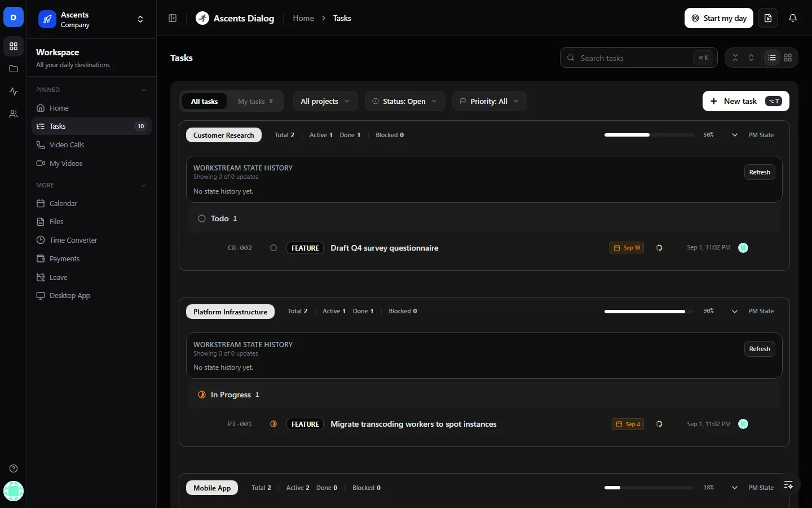Open Draft Q4 survey questionnaire task
812x508 pixels.
pos(385,248)
